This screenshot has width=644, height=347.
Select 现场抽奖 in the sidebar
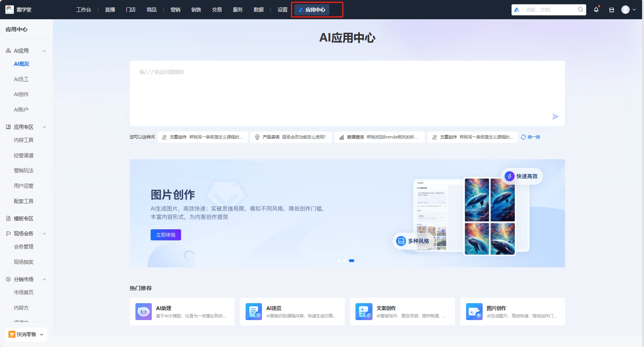click(24, 262)
